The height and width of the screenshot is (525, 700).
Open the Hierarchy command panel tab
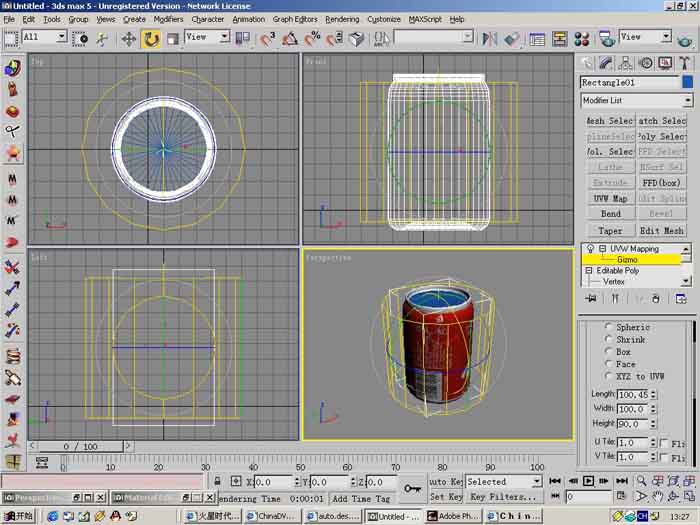pos(625,63)
